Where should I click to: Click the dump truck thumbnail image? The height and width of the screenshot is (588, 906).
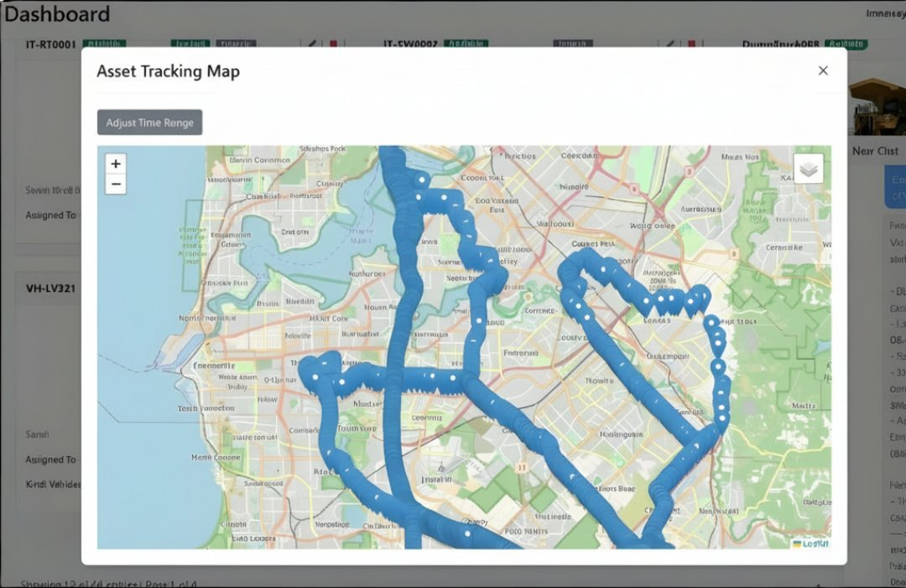(x=877, y=105)
